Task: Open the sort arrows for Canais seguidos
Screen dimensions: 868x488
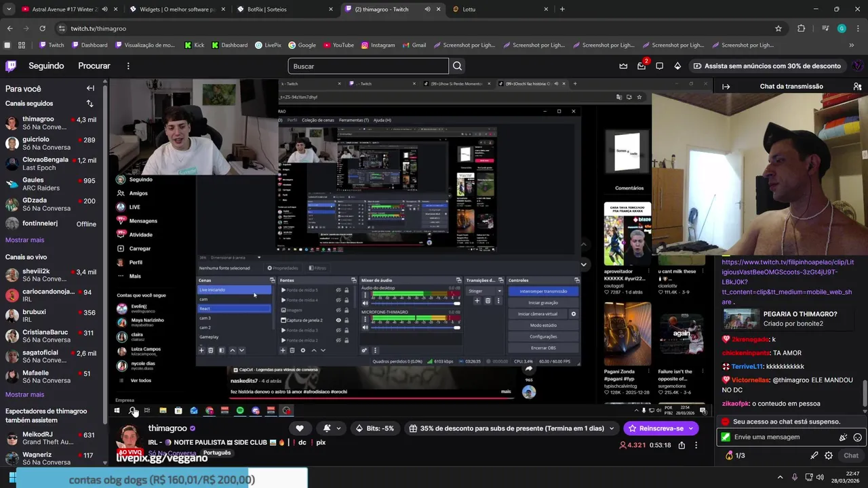Action: pyautogui.click(x=90, y=104)
